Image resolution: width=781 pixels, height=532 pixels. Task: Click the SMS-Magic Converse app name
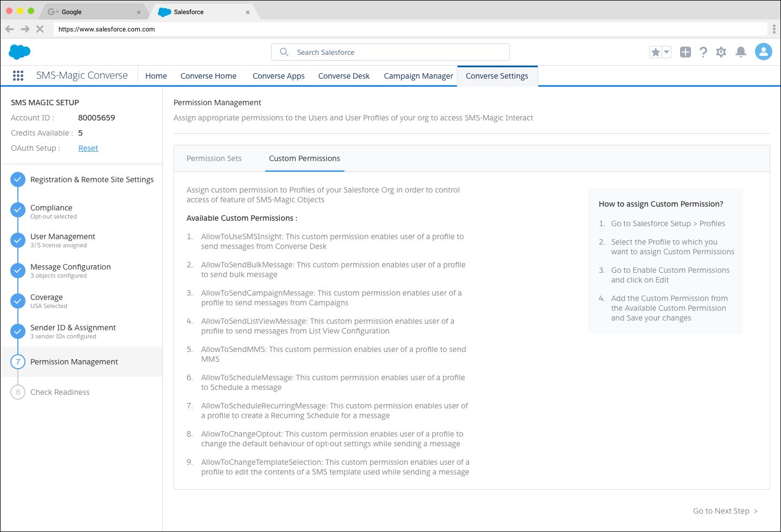(x=82, y=75)
